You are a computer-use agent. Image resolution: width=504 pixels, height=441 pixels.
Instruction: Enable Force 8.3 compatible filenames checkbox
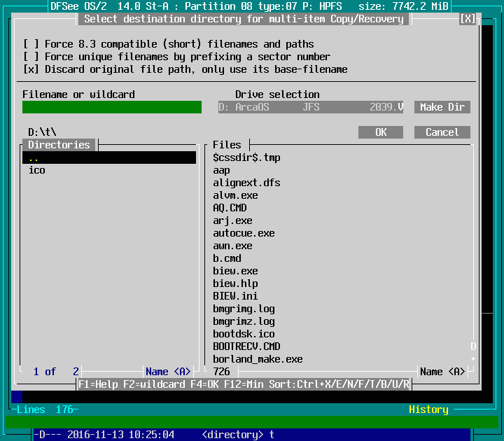click(x=31, y=44)
